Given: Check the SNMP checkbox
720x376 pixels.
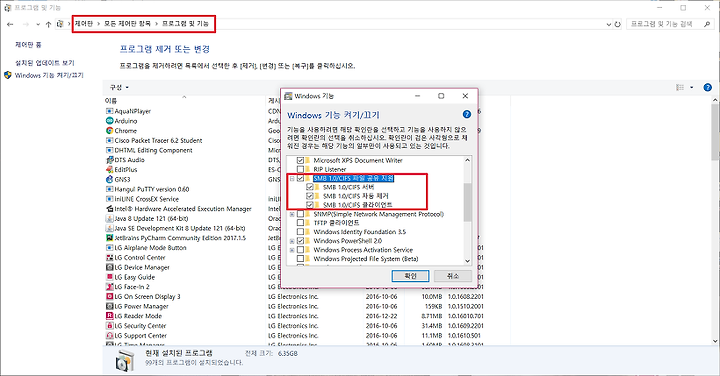Looking at the screenshot, I should pyautogui.click(x=300, y=214).
